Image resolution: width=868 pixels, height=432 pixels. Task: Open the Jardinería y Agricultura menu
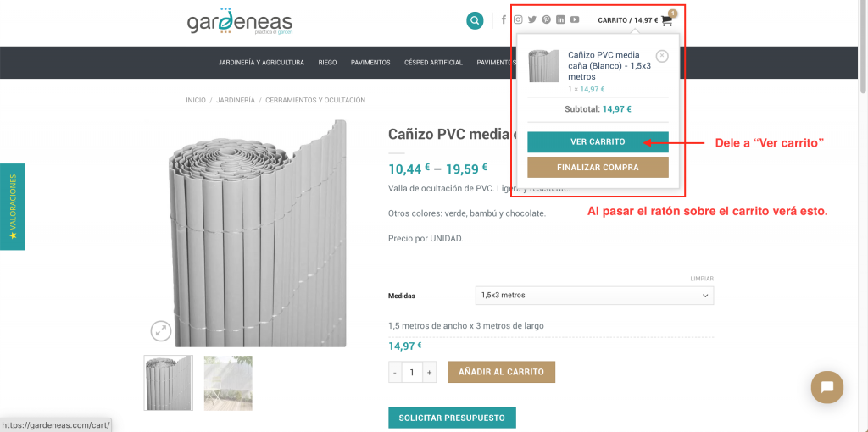(x=261, y=63)
